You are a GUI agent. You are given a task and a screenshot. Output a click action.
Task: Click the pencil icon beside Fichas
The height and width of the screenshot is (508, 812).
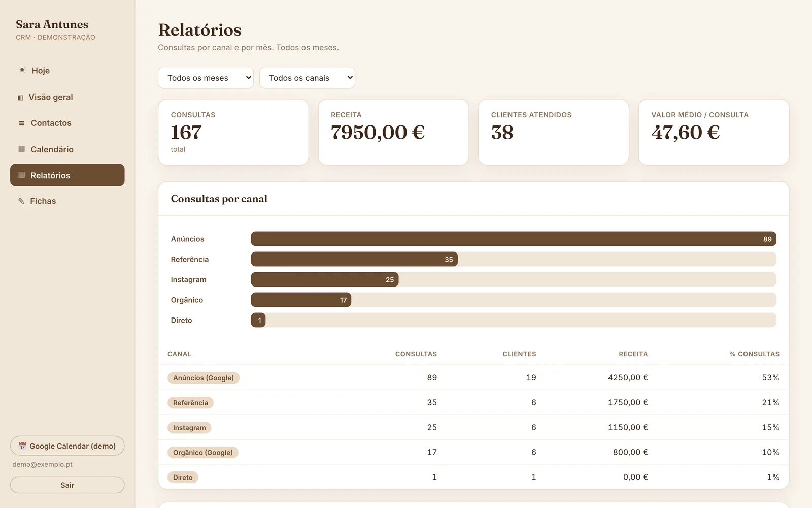point(21,201)
